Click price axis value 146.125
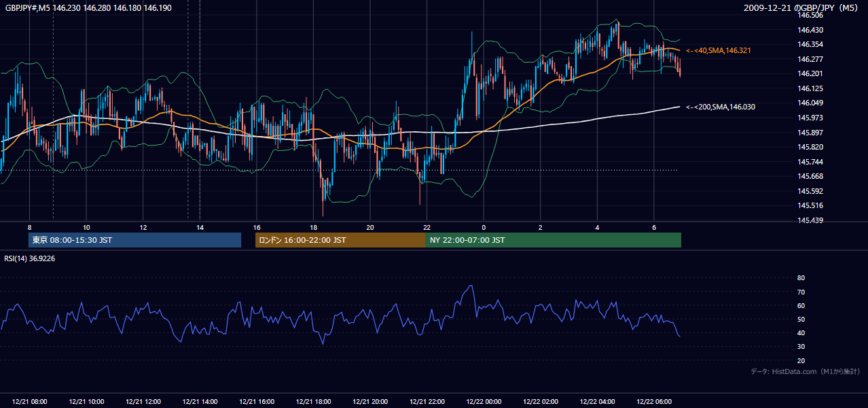 [810, 88]
